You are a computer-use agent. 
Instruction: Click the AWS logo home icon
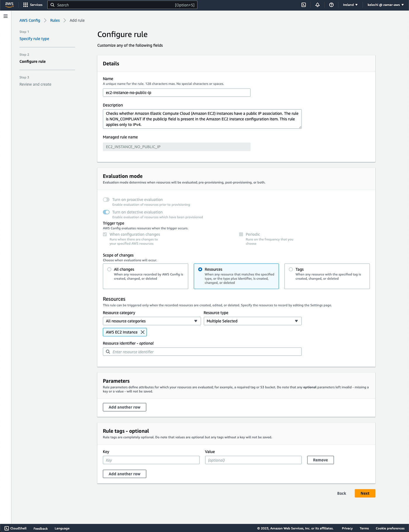(9, 5)
